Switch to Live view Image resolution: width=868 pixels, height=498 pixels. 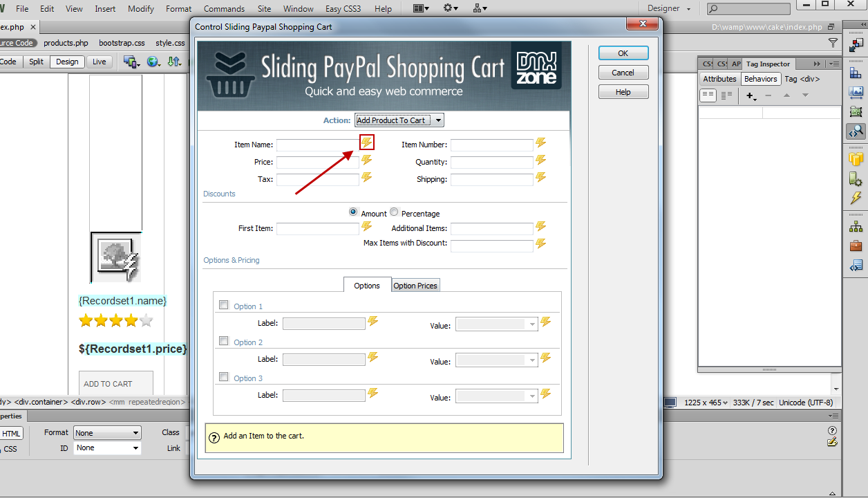tap(100, 62)
